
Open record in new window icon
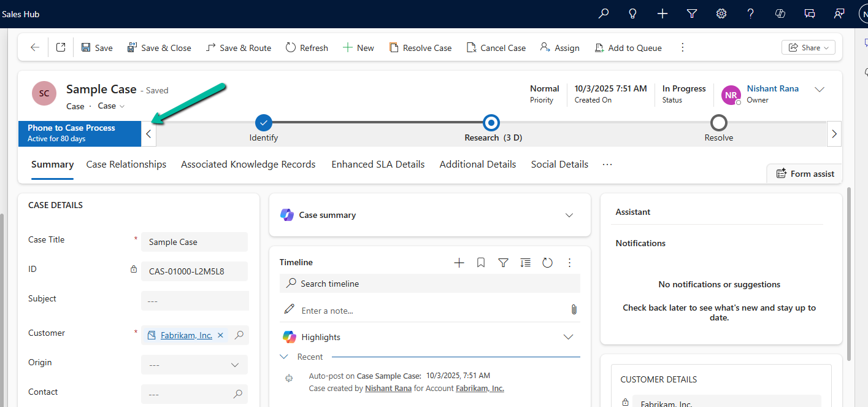tap(61, 47)
